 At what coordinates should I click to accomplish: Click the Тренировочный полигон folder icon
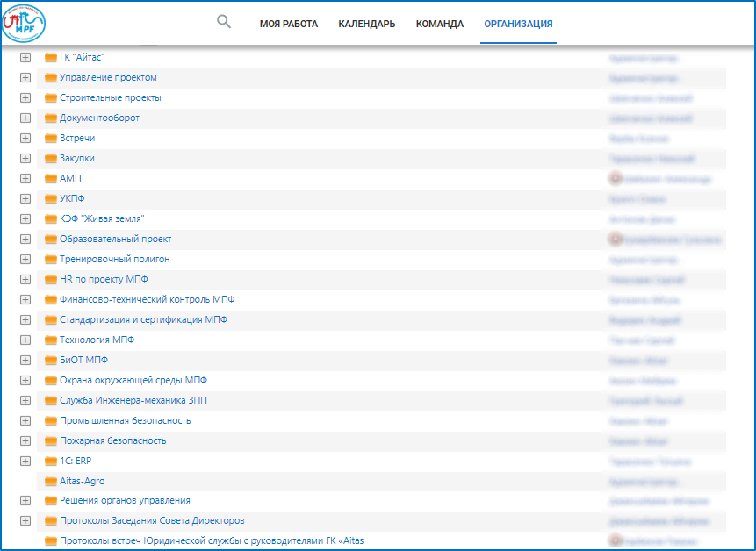coord(51,260)
